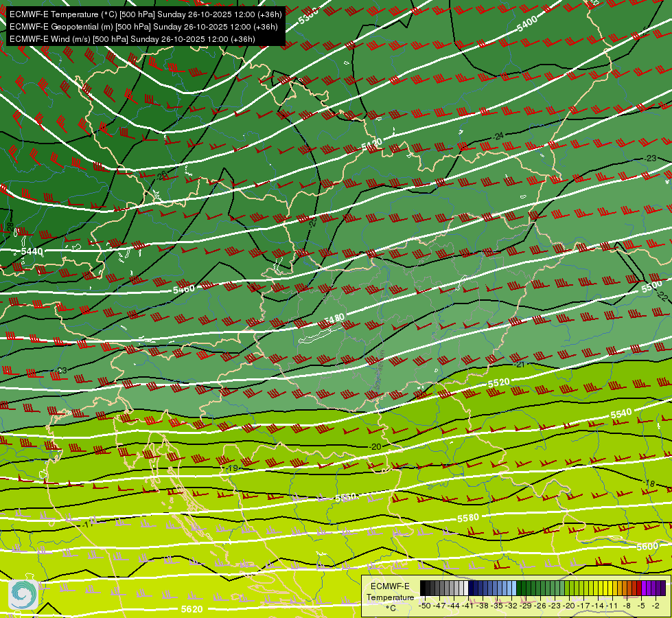Click the -18 isotherm label on map
This screenshot has width=672, height=618.
(x=650, y=484)
